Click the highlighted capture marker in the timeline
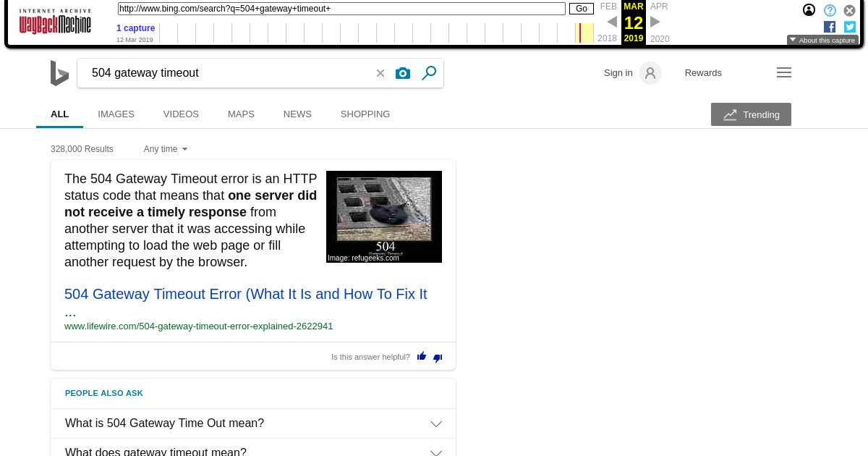 pyautogui.click(x=580, y=33)
